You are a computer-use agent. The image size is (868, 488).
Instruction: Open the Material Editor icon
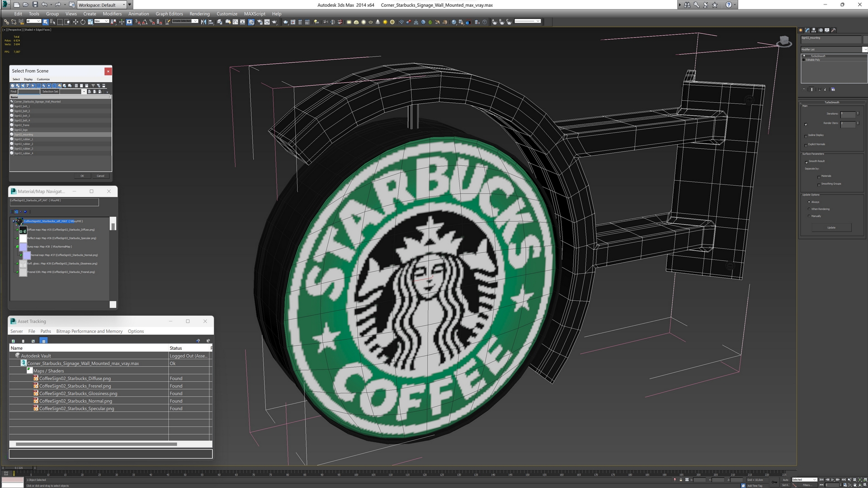point(251,22)
